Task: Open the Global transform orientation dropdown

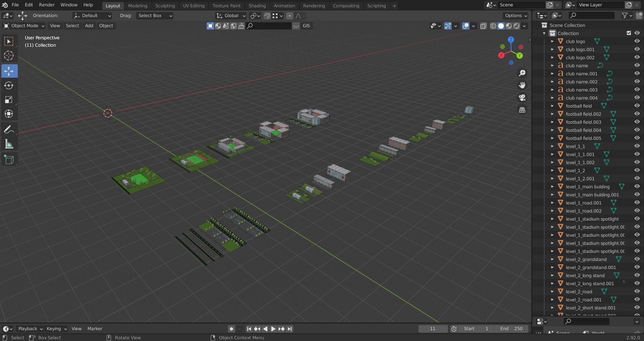Action: tap(231, 16)
